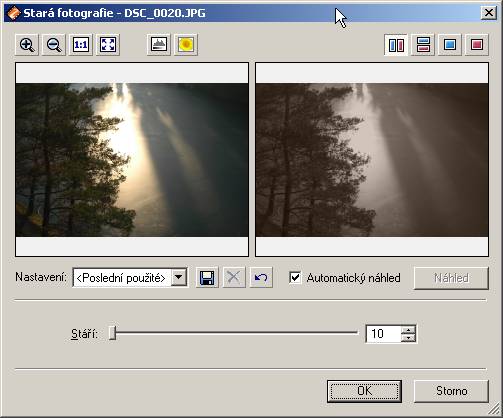This screenshot has height=418, width=503.
Task: Click the Stáří value field showing 10
Action: [384, 334]
